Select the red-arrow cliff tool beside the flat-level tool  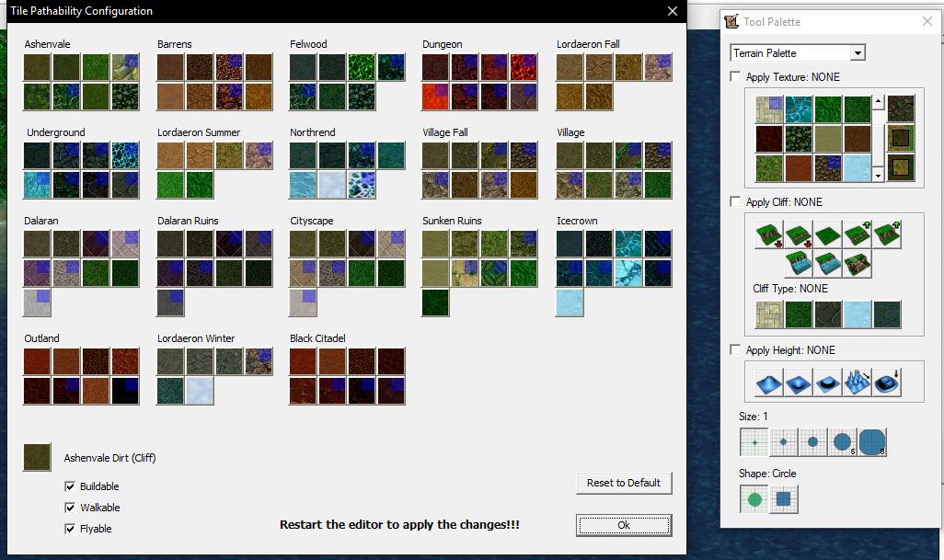pyautogui.click(x=799, y=234)
